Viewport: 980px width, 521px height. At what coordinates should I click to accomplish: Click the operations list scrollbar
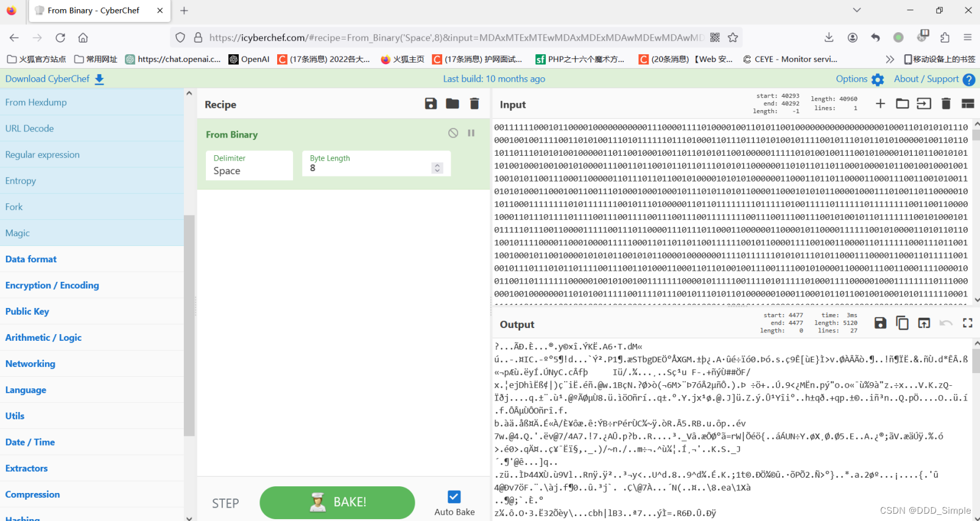coord(189,325)
